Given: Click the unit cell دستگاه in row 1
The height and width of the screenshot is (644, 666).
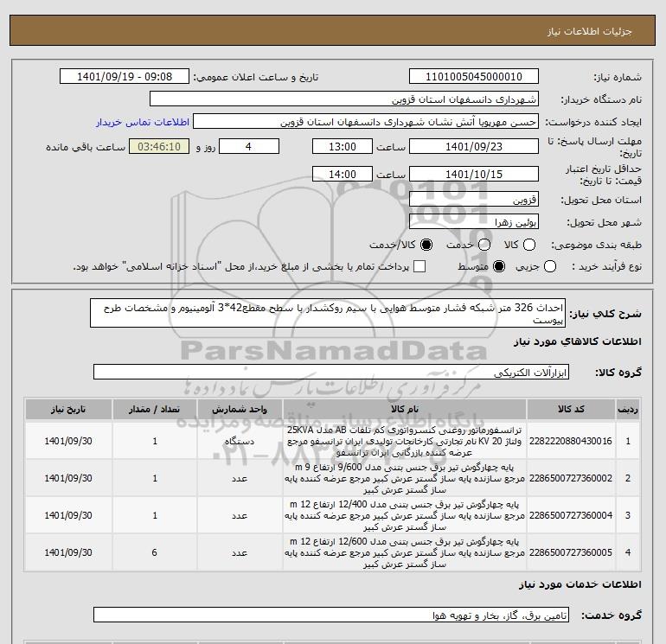Looking at the screenshot, I should click(240, 442).
